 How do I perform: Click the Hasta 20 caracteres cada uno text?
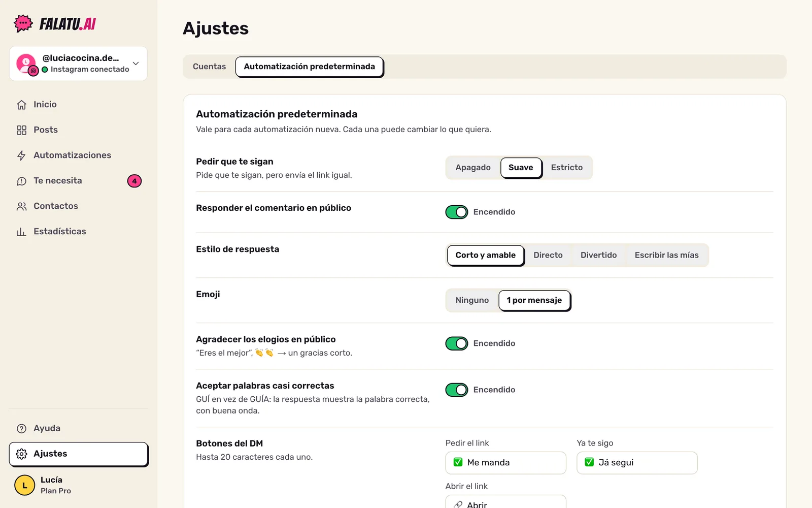254,457
